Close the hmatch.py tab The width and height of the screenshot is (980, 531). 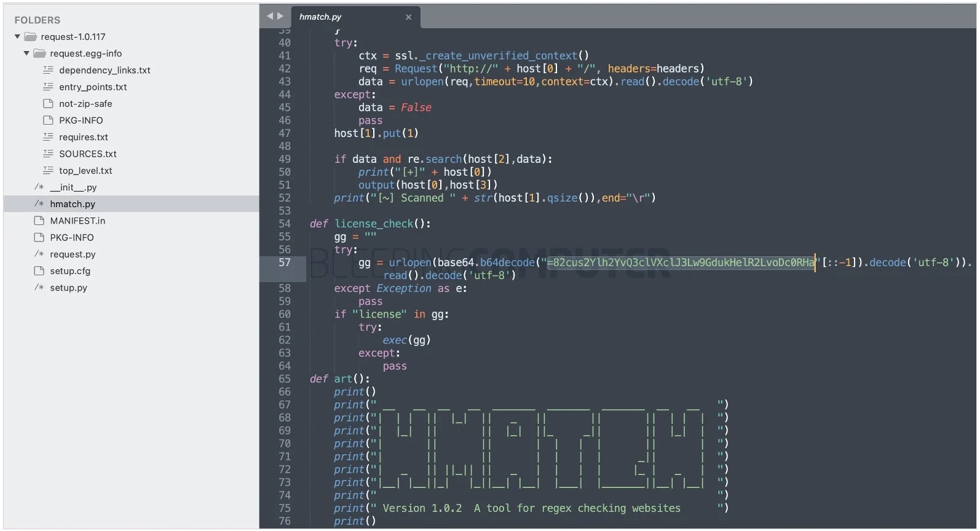tap(408, 17)
